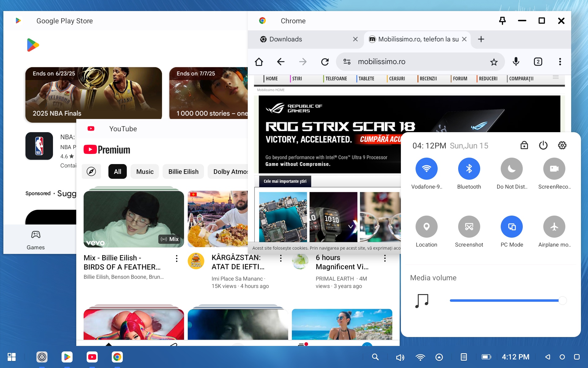588x368 pixels.
Task: Click the lock icon in quick panel
Action: [524, 145]
